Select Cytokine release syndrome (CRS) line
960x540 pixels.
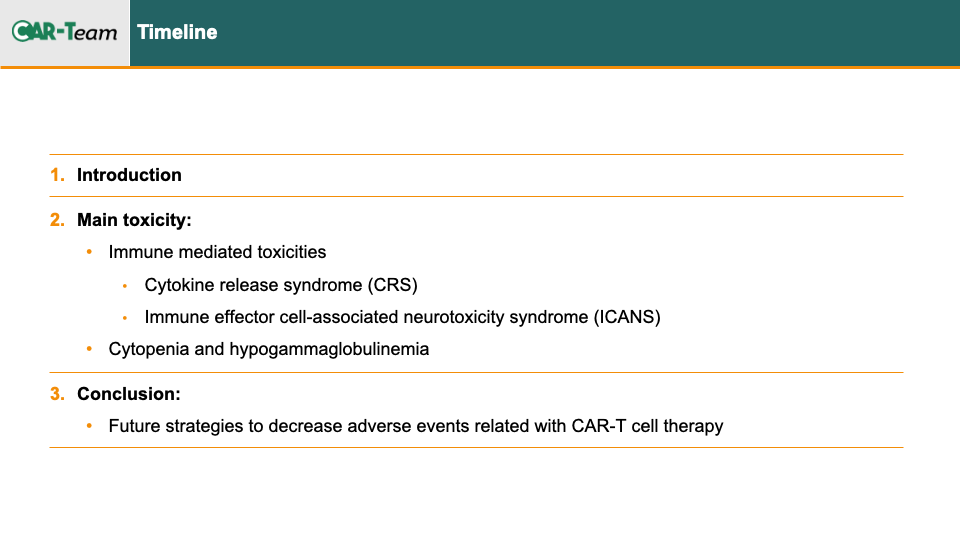(x=281, y=285)
